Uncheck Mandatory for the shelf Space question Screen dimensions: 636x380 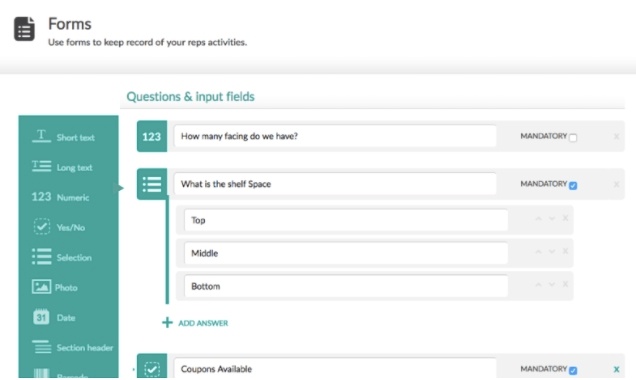click(573, 186)
